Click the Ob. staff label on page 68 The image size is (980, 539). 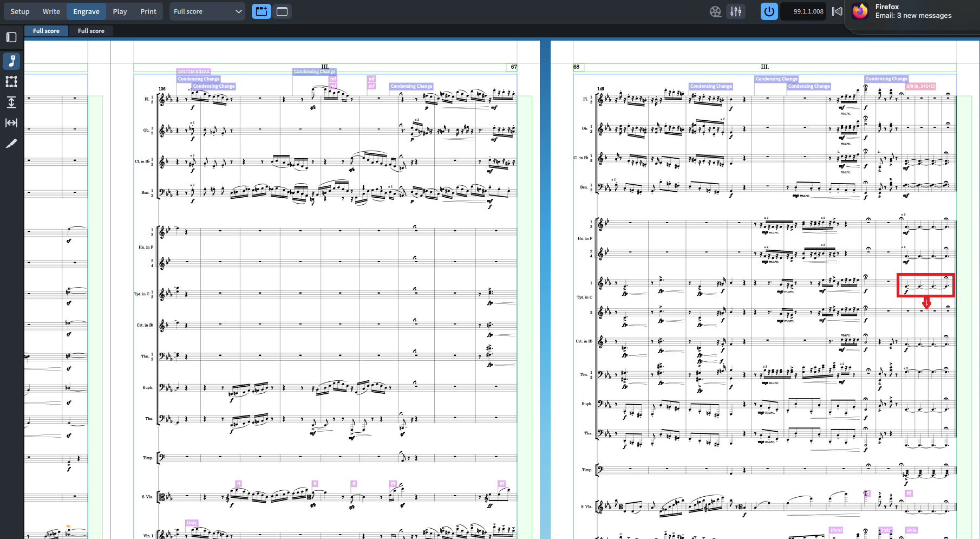(x=585, y=128)
